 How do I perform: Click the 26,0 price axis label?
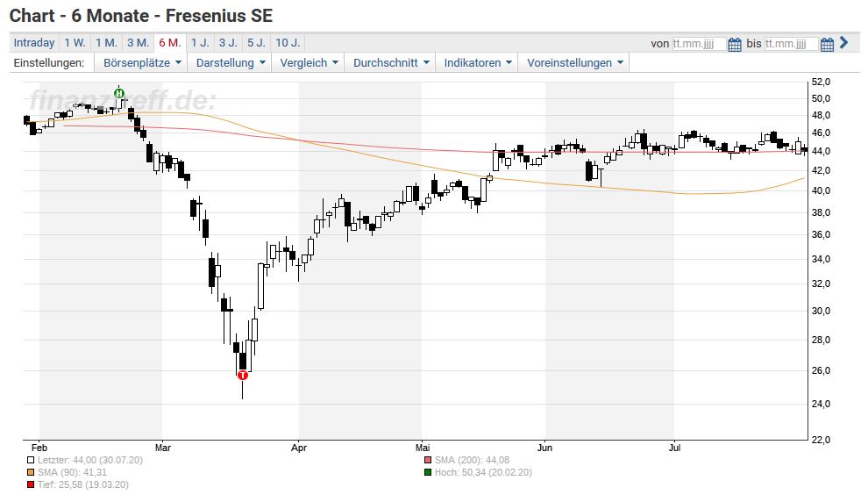pyautogui.click(x=821, y=370)
